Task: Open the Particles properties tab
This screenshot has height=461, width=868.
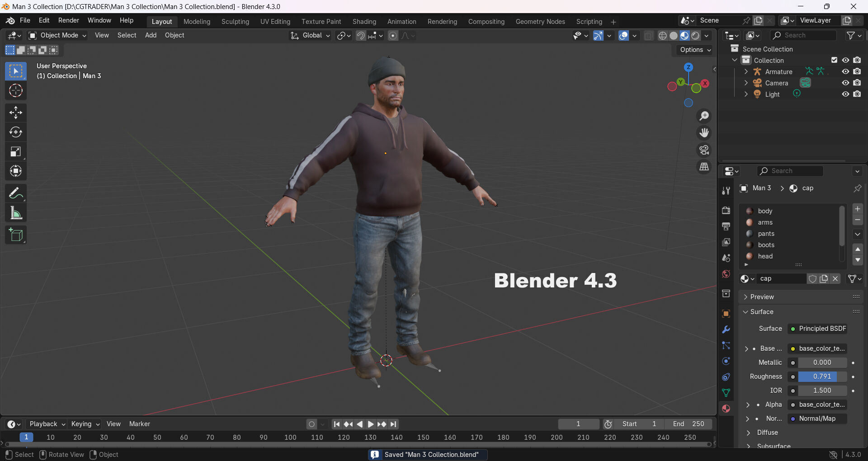Action: 726,345
